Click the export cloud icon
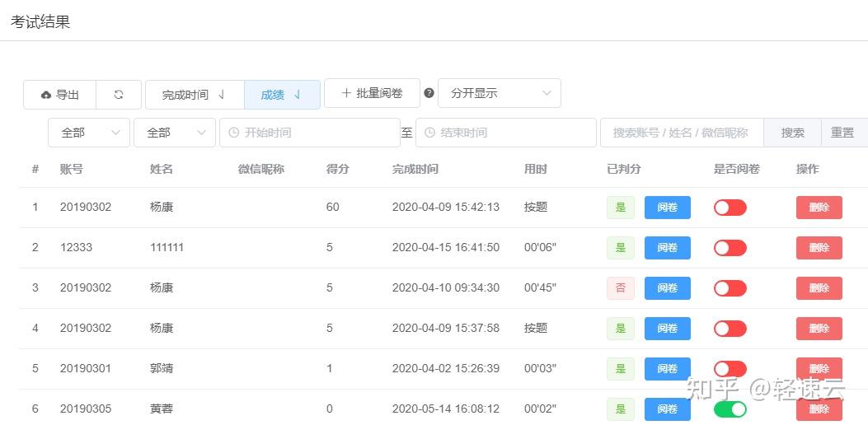The height and width of the screenshot is (425, 868). pos(46,95)
